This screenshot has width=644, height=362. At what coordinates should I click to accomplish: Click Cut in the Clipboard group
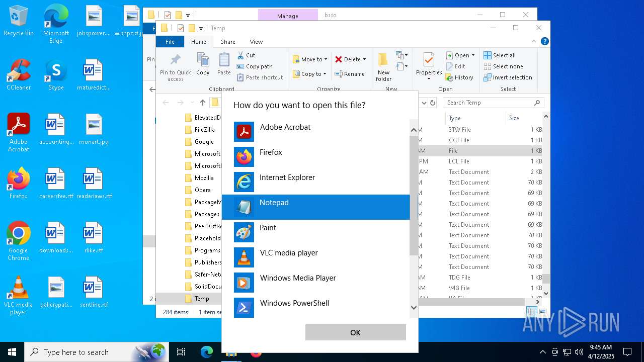[247, 55]
